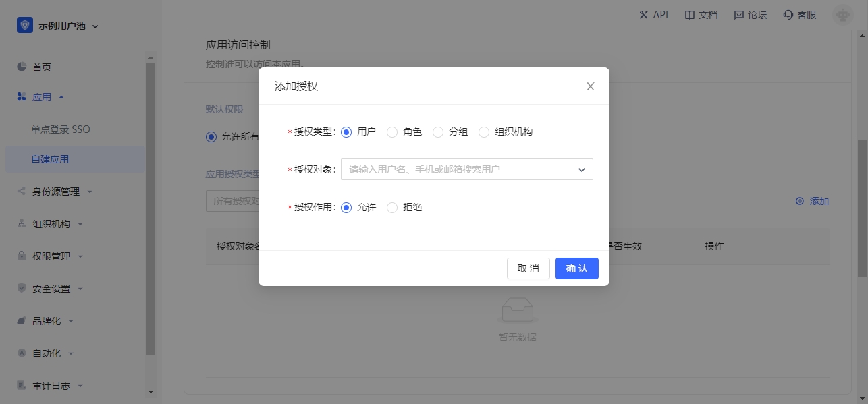Click the security settings (安全设置) shield icon
The image size is (868, 404).
22,289
